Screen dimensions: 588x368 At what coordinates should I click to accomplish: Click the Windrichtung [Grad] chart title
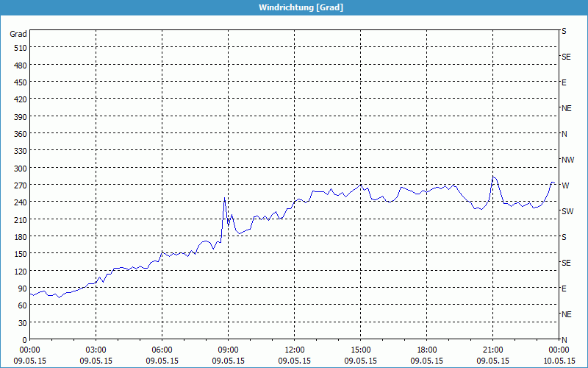(x=294, y=7)
